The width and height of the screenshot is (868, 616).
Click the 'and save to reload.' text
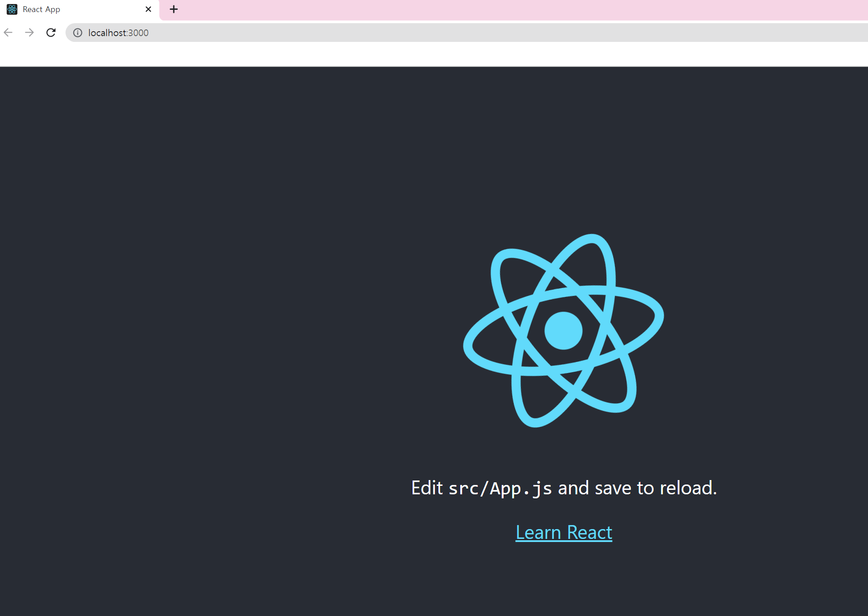pos(637,488)
